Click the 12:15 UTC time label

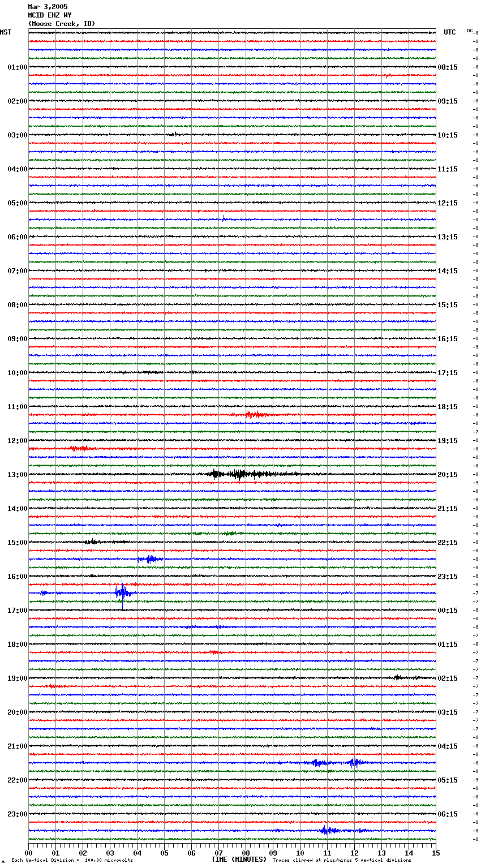pos(448,203)
